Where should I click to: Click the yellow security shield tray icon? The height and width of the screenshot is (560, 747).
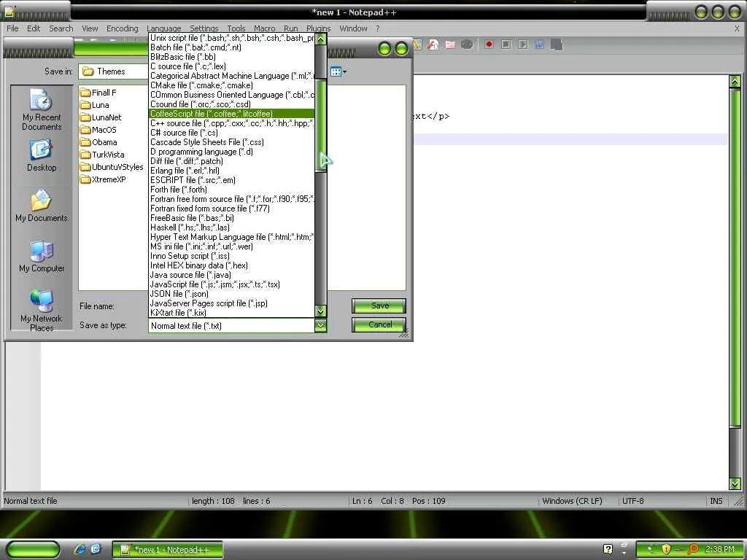pyautogui.click(x=666, y=549)
